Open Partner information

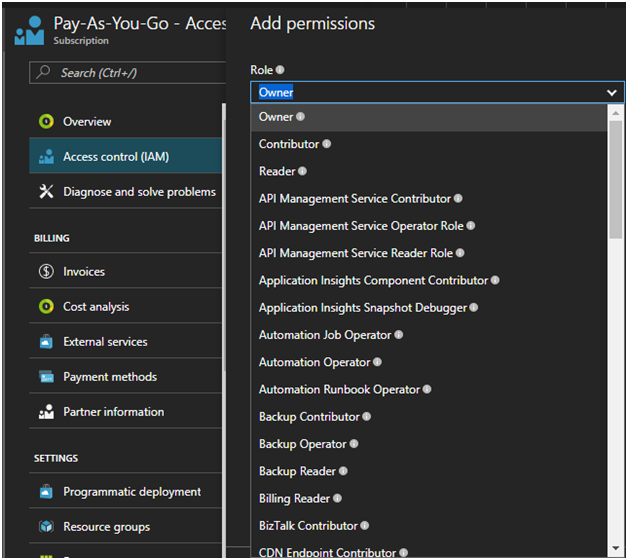pos(125,411)
